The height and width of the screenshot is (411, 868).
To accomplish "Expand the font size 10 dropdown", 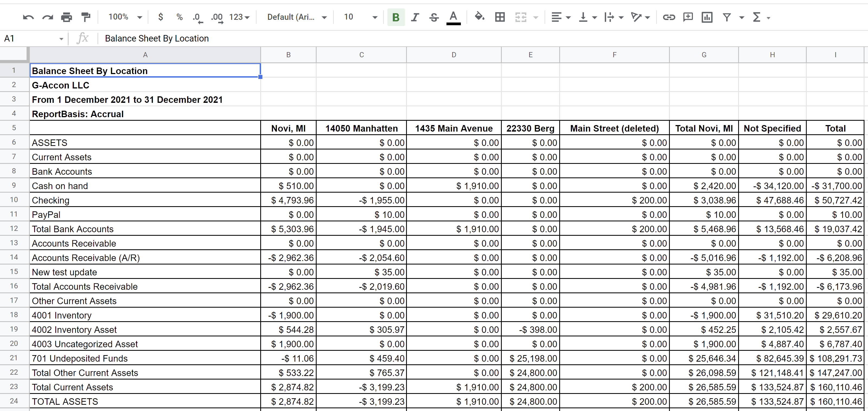I will pyautogui.click(x=360, y=17).
